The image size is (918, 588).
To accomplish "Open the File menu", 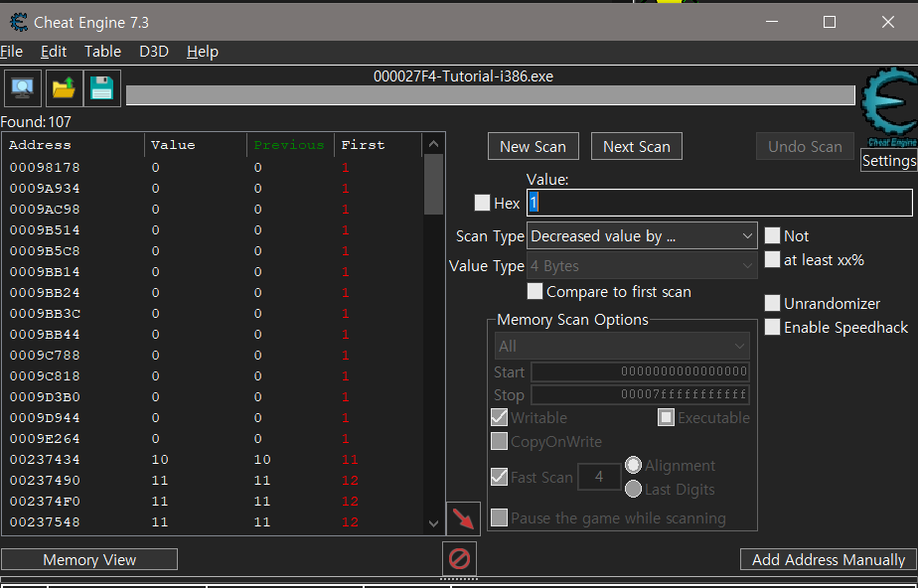I will 12,52.
